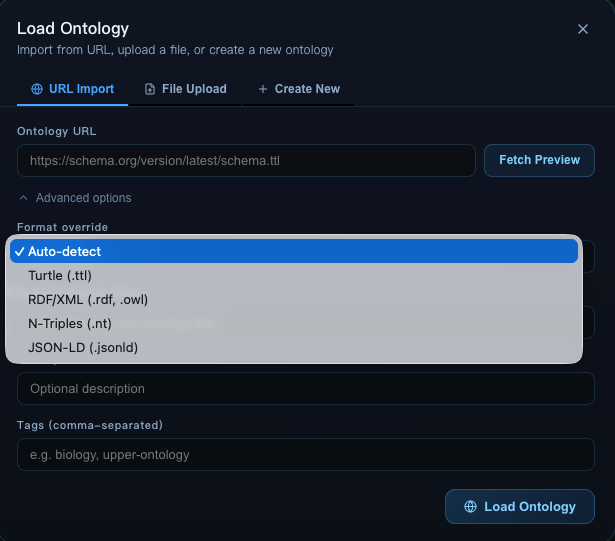This screenshot has height=541, width=615.
Task: Click the globe icon on URL Import tab
Action: [37, 89]
